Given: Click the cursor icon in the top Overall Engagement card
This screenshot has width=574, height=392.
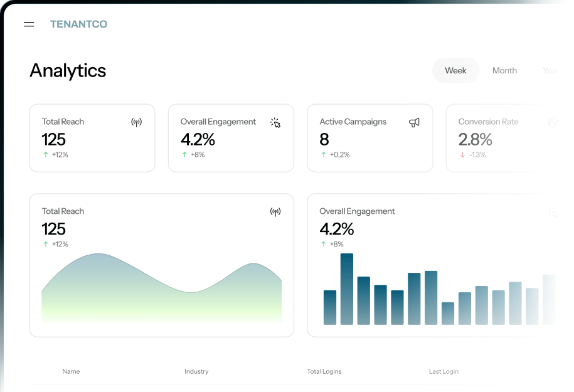Looking at the screenshot, I should tap(275, 122).
